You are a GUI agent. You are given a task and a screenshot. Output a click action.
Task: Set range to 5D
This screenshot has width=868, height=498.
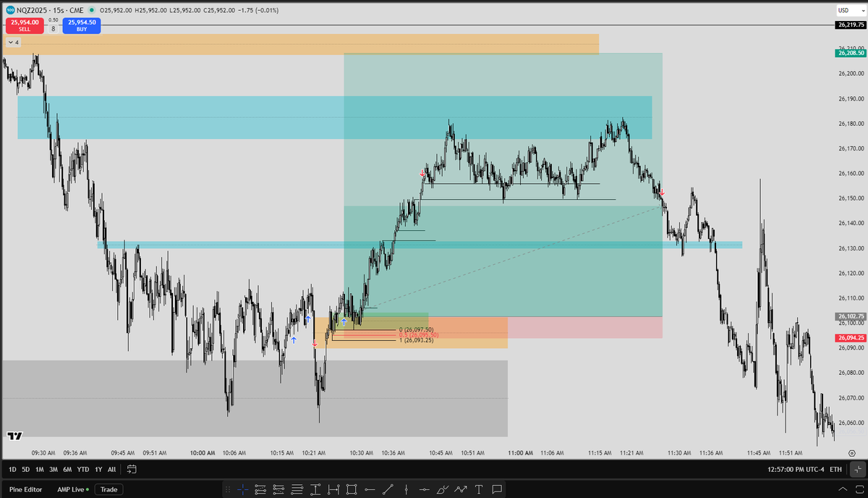(26, 469)
